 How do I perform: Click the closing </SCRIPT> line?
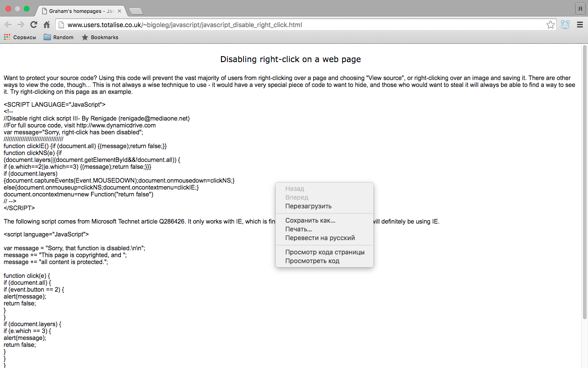tap(19, 208)
